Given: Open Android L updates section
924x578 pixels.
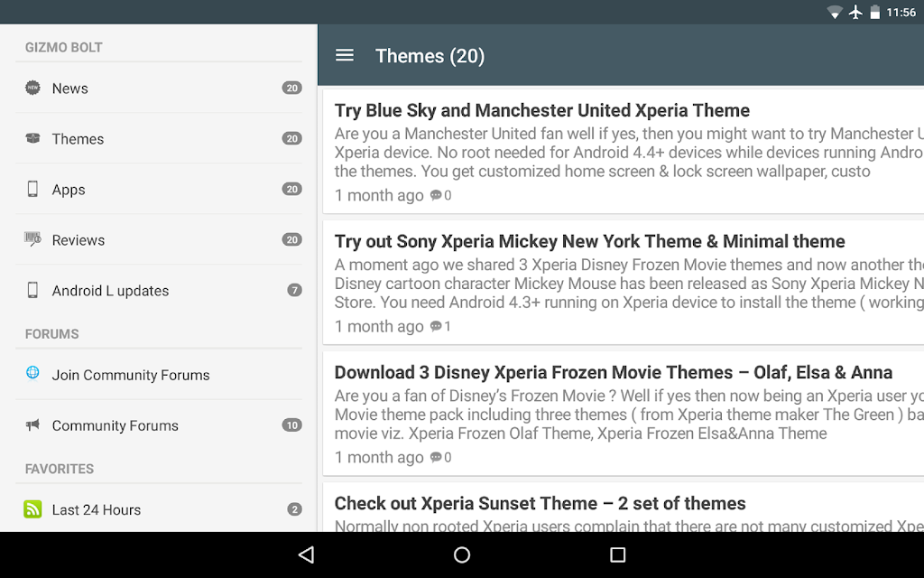Looking at the screenshot, I should pyautogui.click(x=159, y=291).
